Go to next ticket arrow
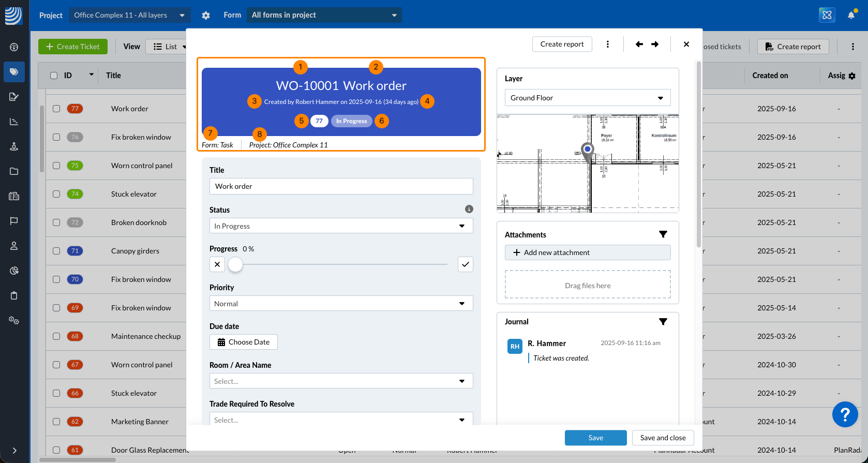The width and height of the screenshot is (868, 463). point(655,44)
